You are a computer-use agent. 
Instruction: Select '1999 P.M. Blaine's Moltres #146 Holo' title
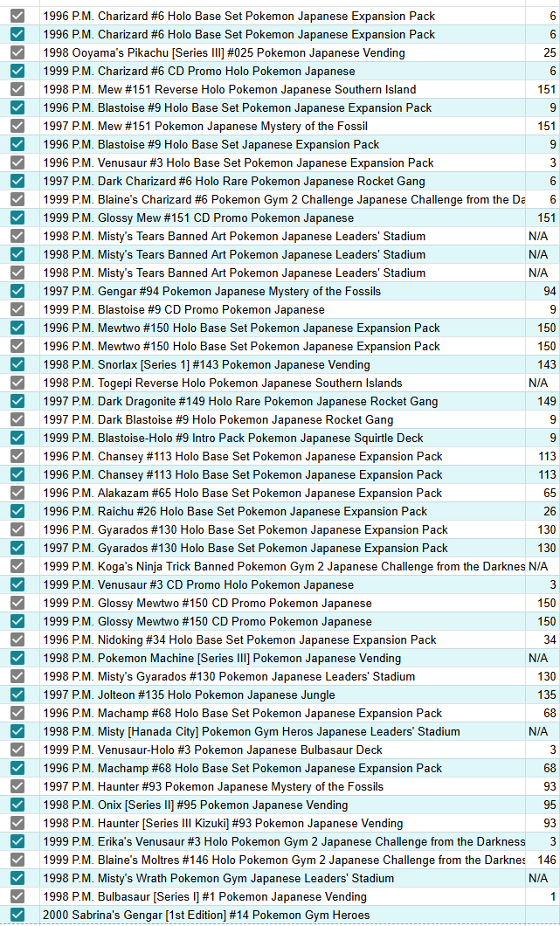pos(284,860)
